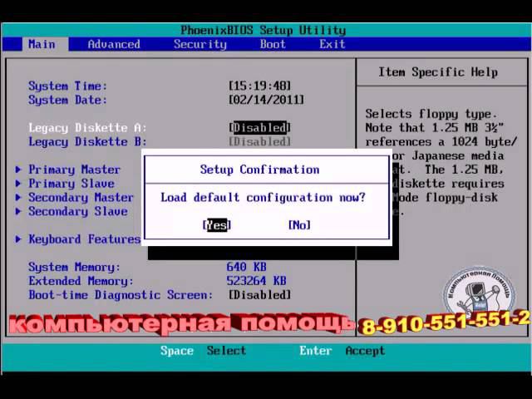
Task: Go to the Boot tab
Action: tap(273, 44)
